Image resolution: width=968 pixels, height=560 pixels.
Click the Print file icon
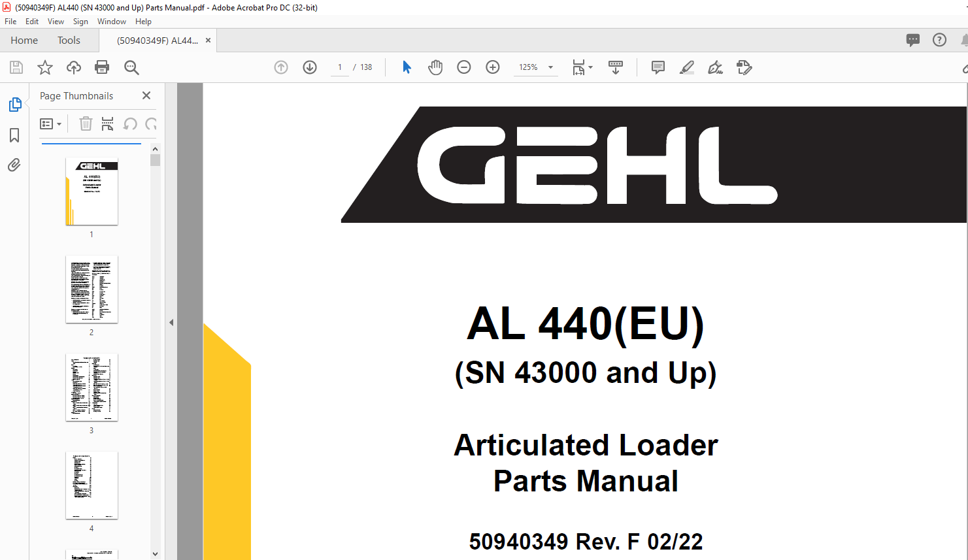(102, 67)
